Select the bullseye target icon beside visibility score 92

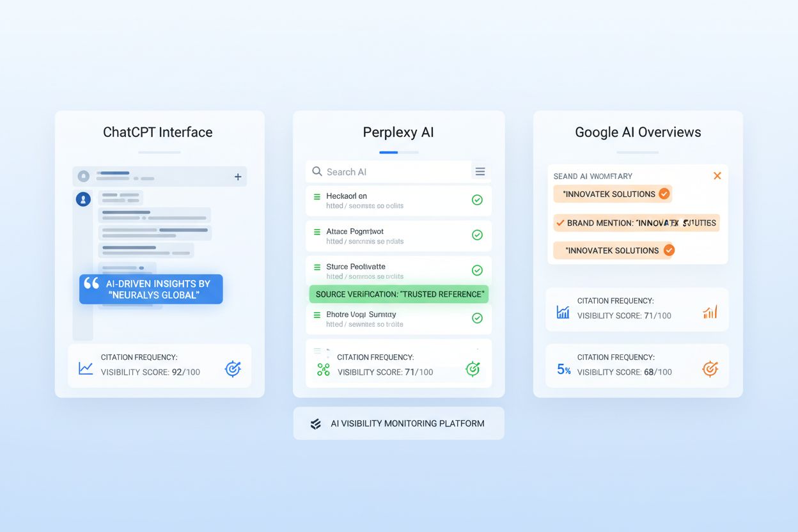pos(233,368)
